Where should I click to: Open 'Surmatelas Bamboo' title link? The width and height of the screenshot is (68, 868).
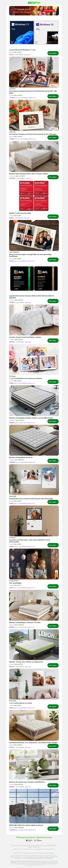click(x=33, y=742)
